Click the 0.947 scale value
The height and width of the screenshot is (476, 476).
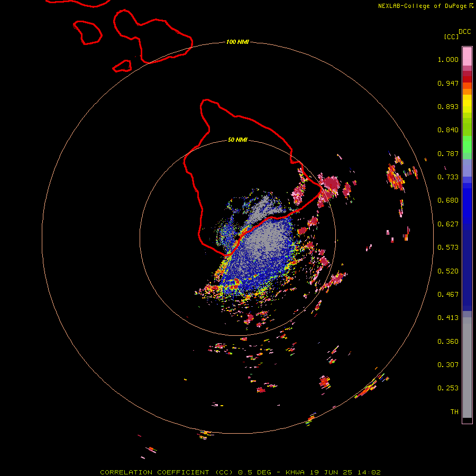click(448, 83)
